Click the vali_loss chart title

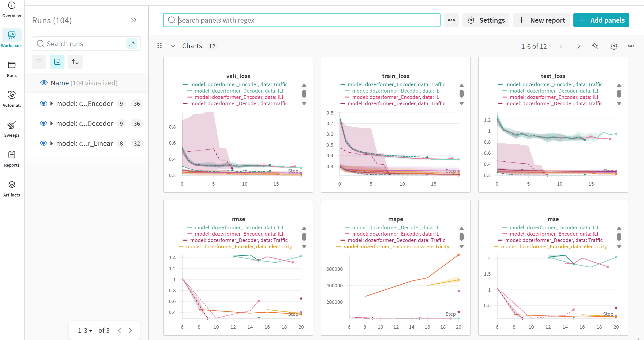pyautogui.click(x=238, y=76)
